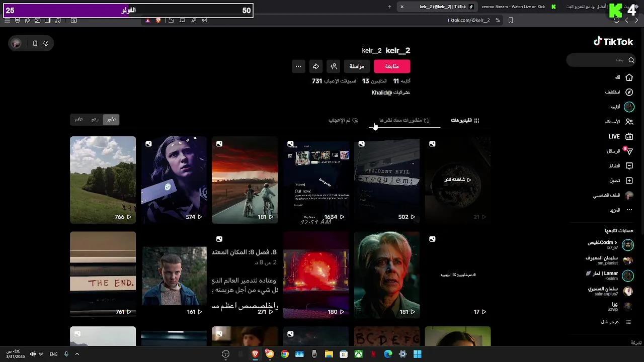Open Google Chrome from taskbar
644x362 pixels.
point(284,354)
